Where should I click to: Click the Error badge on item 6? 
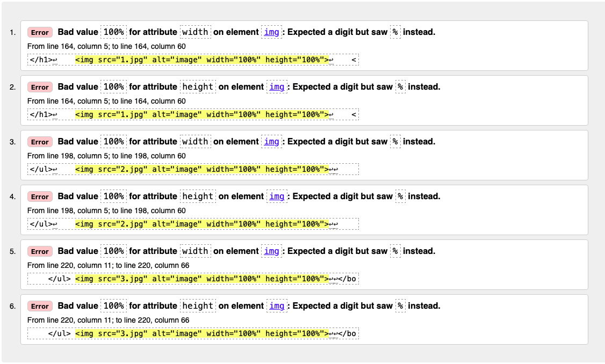[x=40, y=306]
